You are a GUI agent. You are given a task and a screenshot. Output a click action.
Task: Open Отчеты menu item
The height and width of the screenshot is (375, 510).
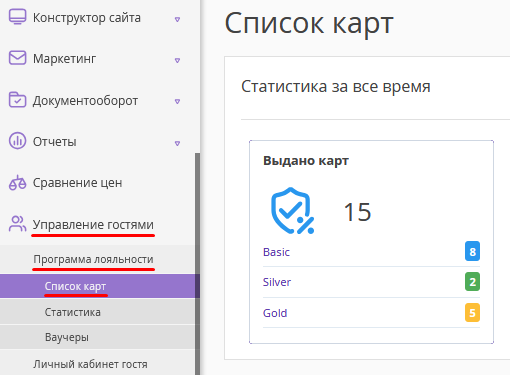tap(55, 142)
